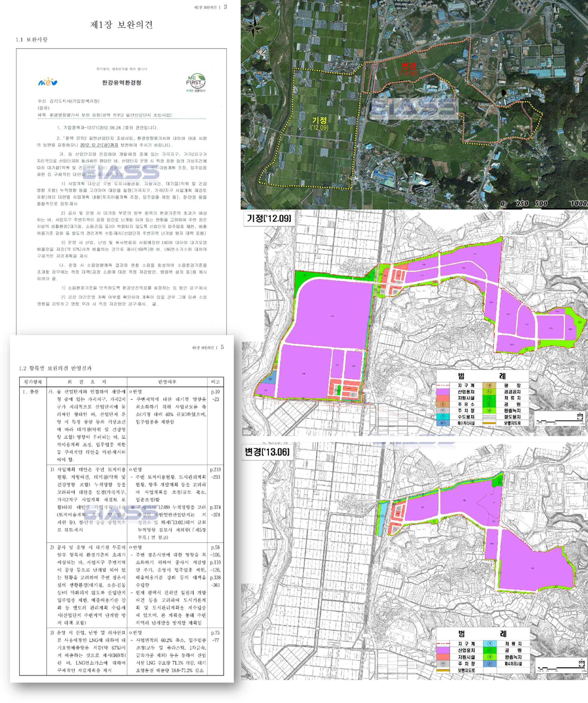
Task: Click the 주유소 symbol swatch in the 기정 legend
Action: pyautogui.click(x=443, y=404)
